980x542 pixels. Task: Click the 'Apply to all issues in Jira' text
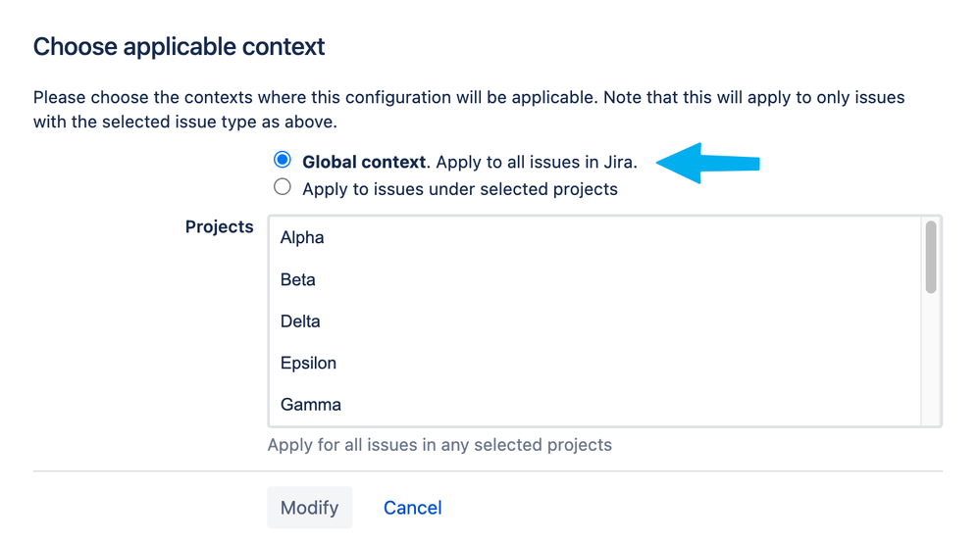click(x=537, y=163)
